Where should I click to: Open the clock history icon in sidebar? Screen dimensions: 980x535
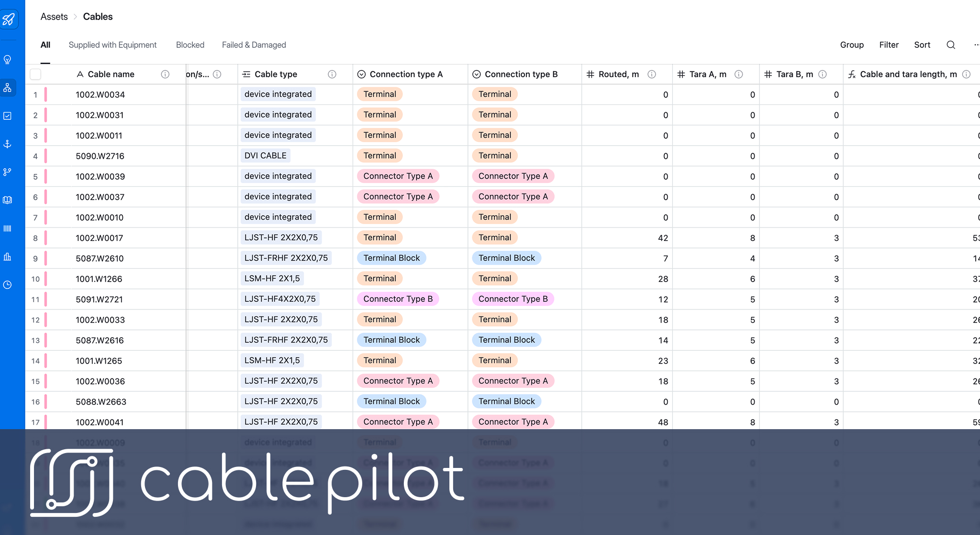pyautogui.click(x=8, y=285)
